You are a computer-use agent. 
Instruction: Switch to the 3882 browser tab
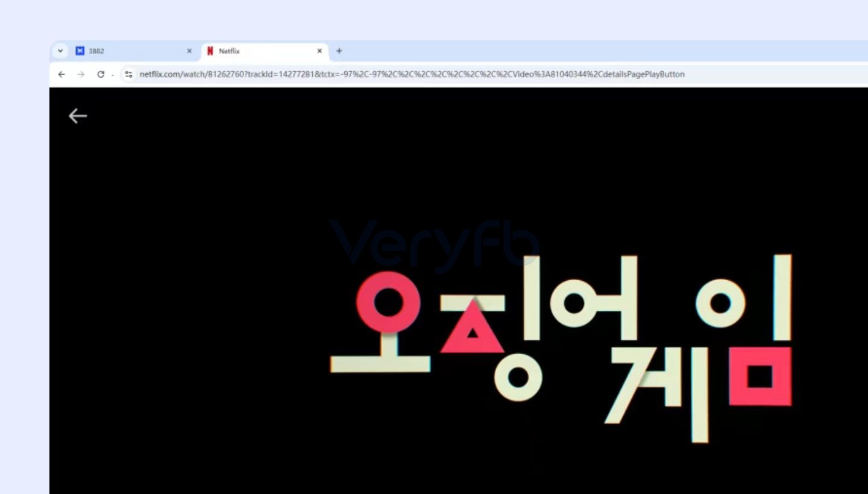tap(134, 51)
